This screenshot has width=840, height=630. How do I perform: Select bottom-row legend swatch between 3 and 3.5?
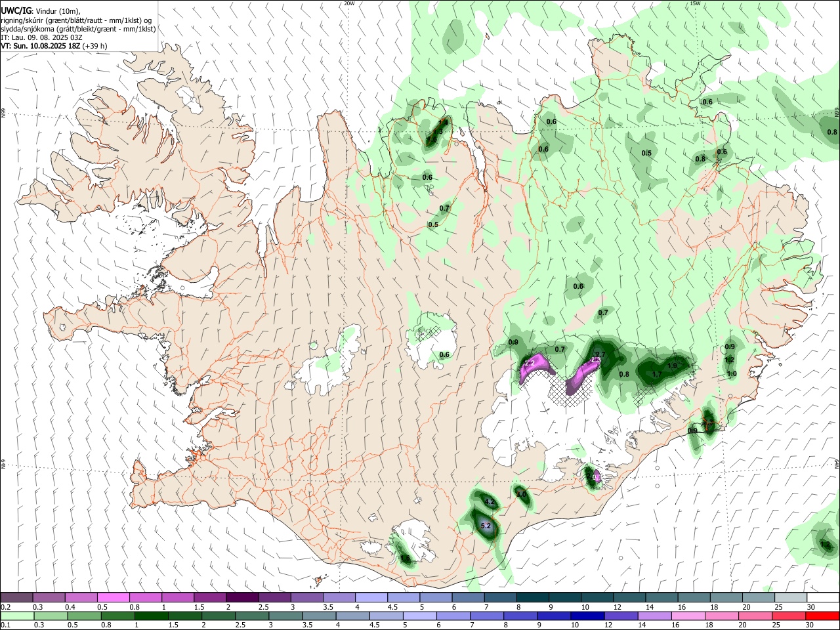(285, 616)
